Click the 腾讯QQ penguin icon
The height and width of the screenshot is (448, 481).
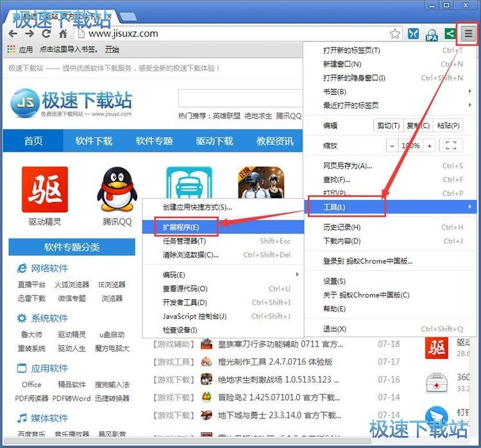tap(117, 189)
